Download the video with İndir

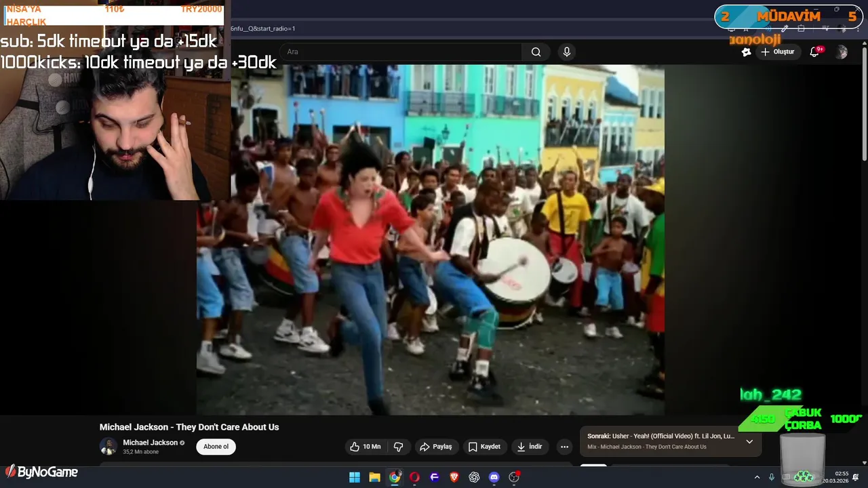point(530,447)
